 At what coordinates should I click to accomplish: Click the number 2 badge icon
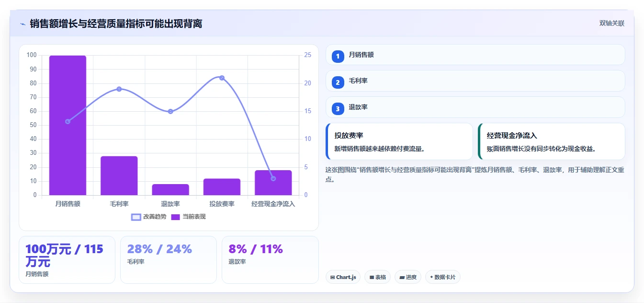pyautogui.click(x=338, y=83)
